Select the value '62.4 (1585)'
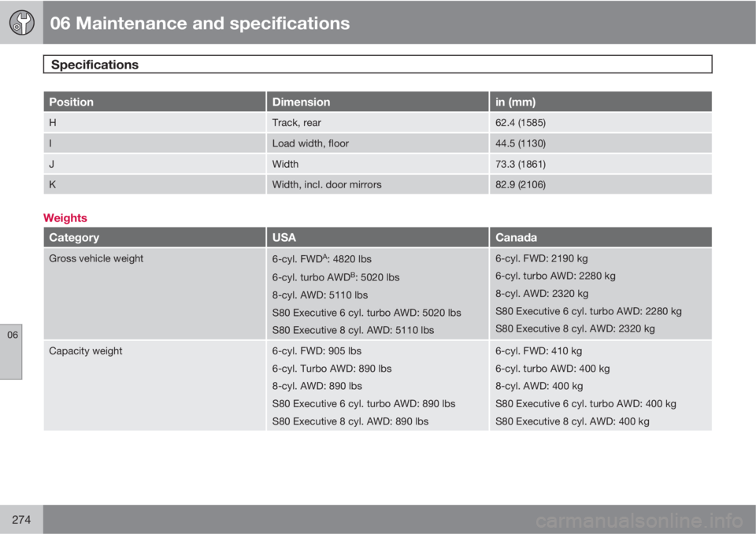 (x=521, y=123)
